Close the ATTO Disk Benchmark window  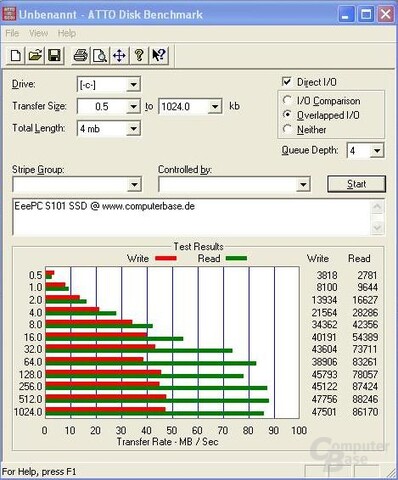pyautogui.click(x=385, y=14)
